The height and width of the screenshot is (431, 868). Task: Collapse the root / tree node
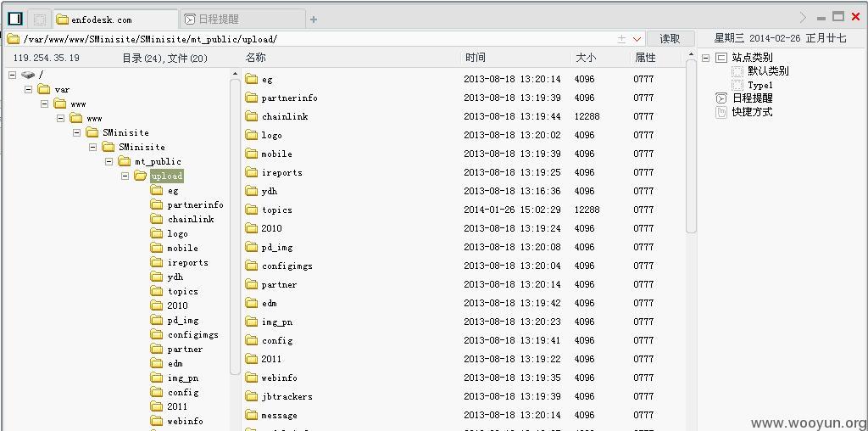pyautogui.click(x=12, y=75)
